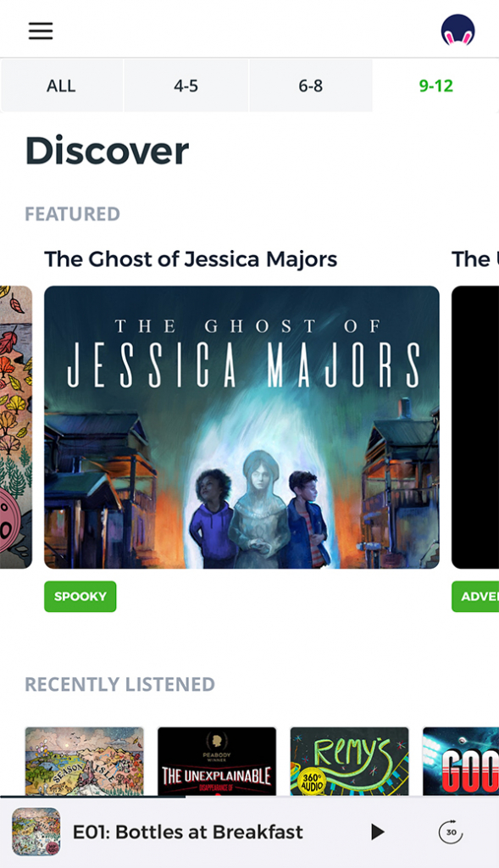This screenshot has width=499, height=868.
Task: Select the 9-12 age tab
Action: 436,86
